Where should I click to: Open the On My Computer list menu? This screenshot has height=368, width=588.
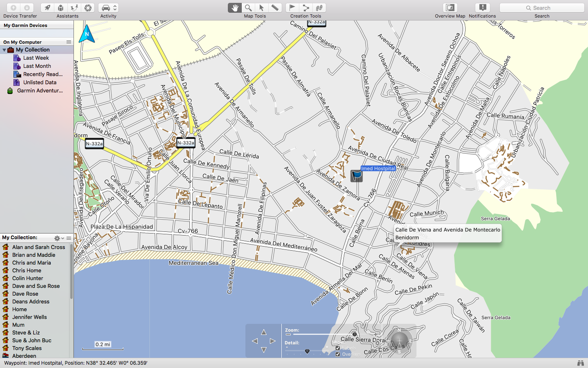point(69,42)
